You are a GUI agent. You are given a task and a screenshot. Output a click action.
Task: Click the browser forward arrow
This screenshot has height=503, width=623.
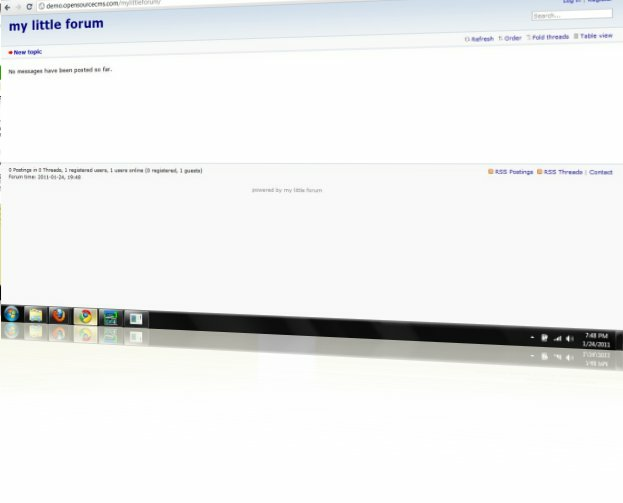click(17, 5)
